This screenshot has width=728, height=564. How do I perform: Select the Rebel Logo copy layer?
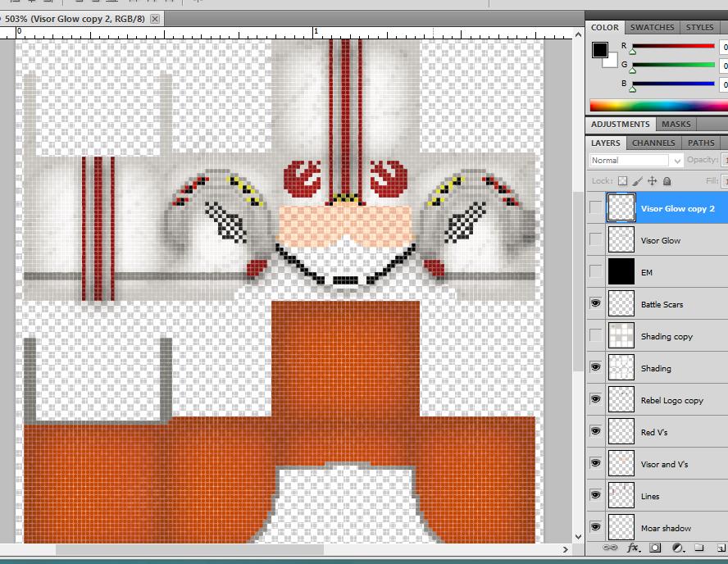click(x=671, y=400)
